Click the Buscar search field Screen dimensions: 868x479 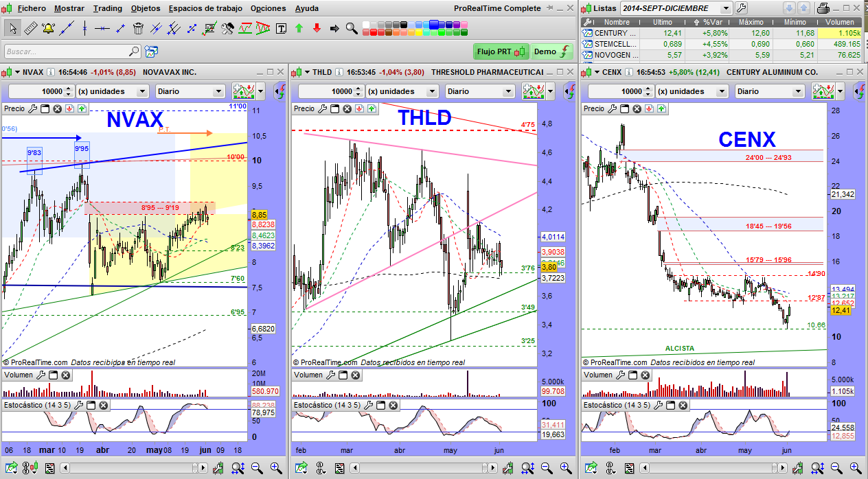click(x=72, y=51)
